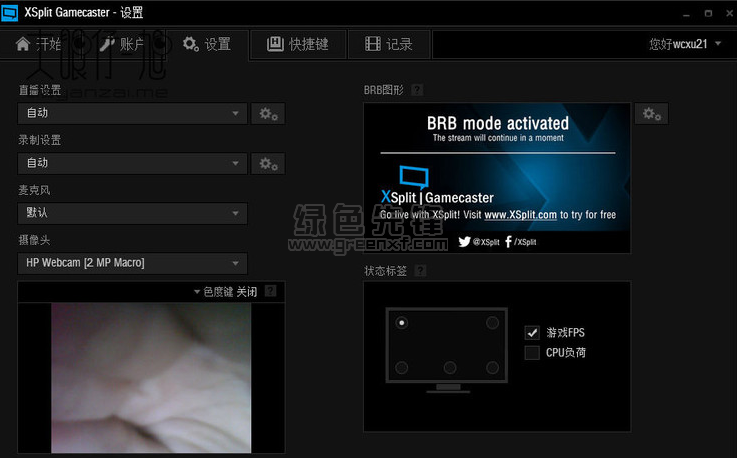Select bottom-center status label position

click(450, 367)
